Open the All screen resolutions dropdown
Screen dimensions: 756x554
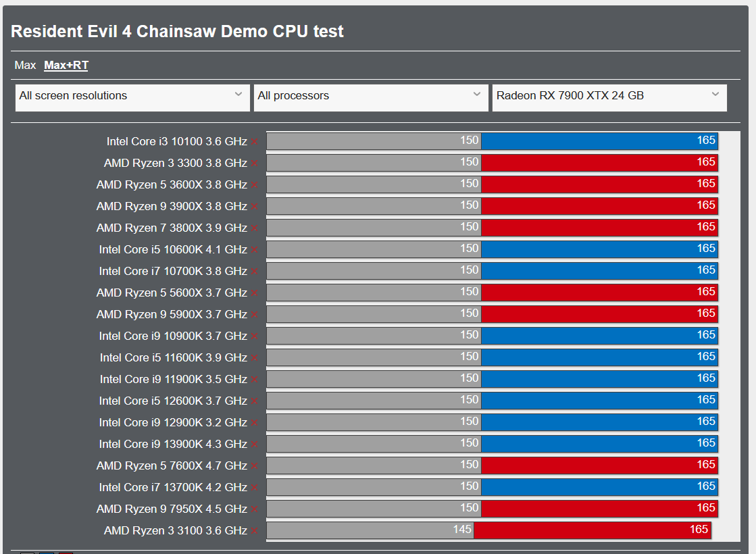[x=132, y=98]
